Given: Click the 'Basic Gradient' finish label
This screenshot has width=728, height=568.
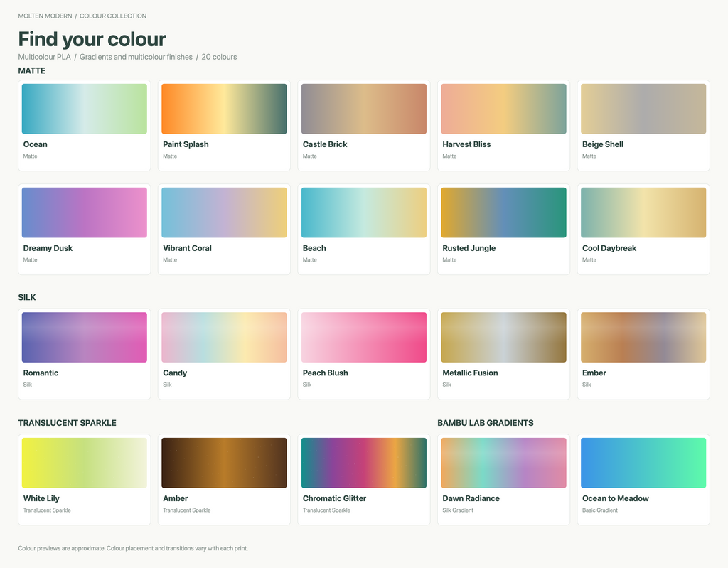Looking at the screenshot, I should 600,510.
